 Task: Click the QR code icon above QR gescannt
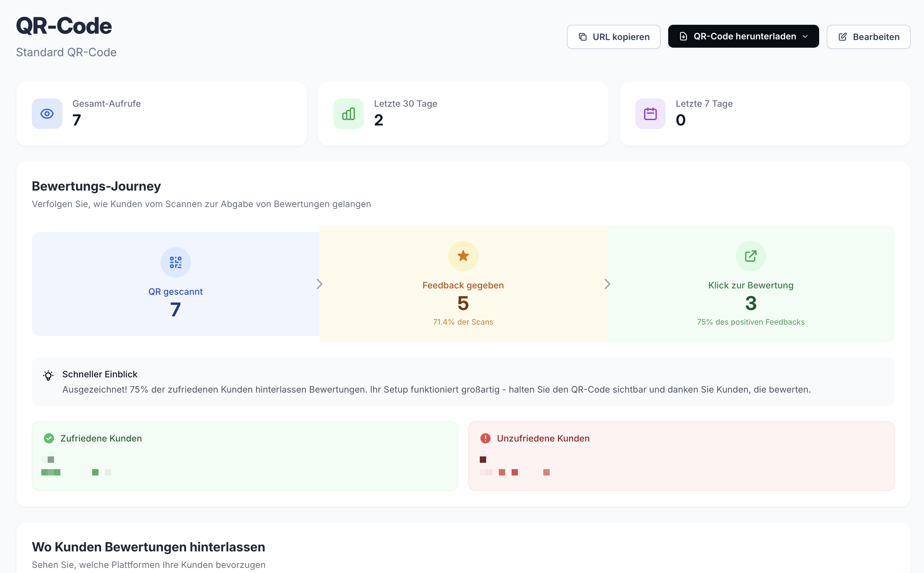coord(175,262)
